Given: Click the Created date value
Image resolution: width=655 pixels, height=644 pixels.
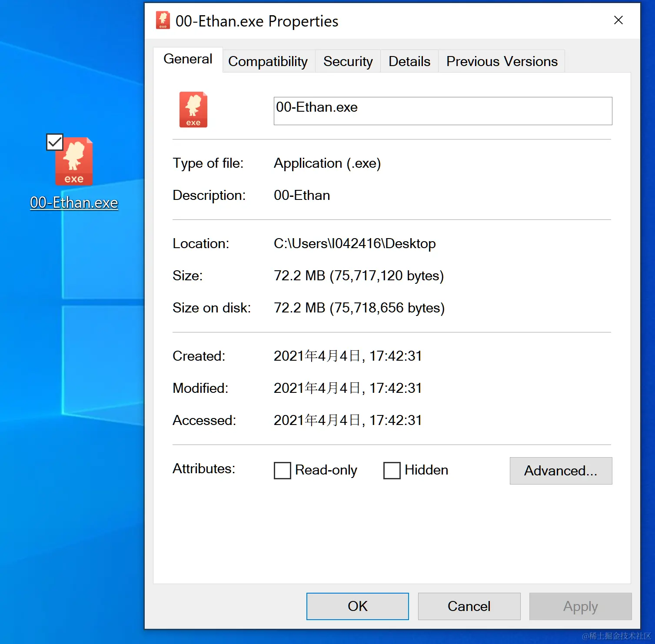Looking at the screenshot, I should (348, 356).
